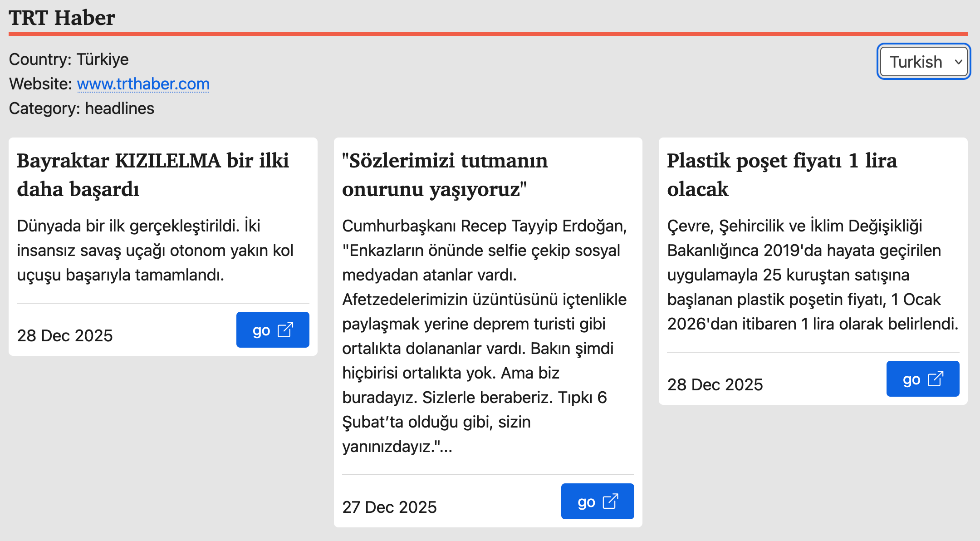Click the Bayraktar article summary text
The width and height of the screenshot is (980, 541).
pos(155,250)
